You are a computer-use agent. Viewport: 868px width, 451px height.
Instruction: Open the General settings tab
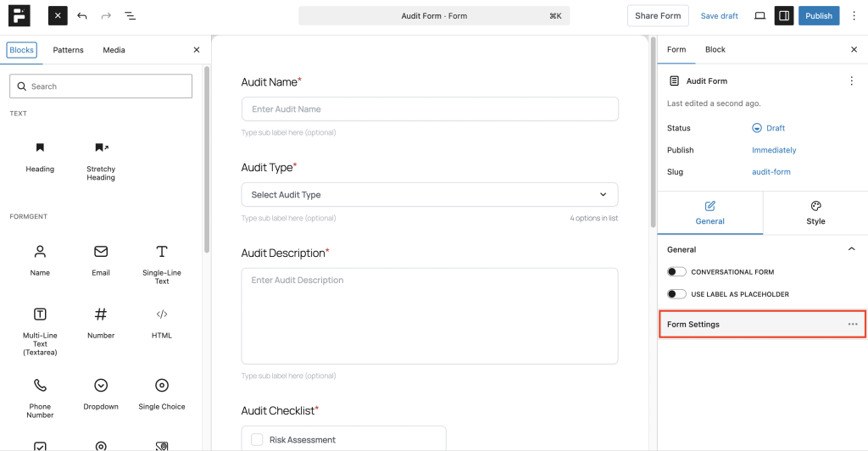click(x=710, y=213)
